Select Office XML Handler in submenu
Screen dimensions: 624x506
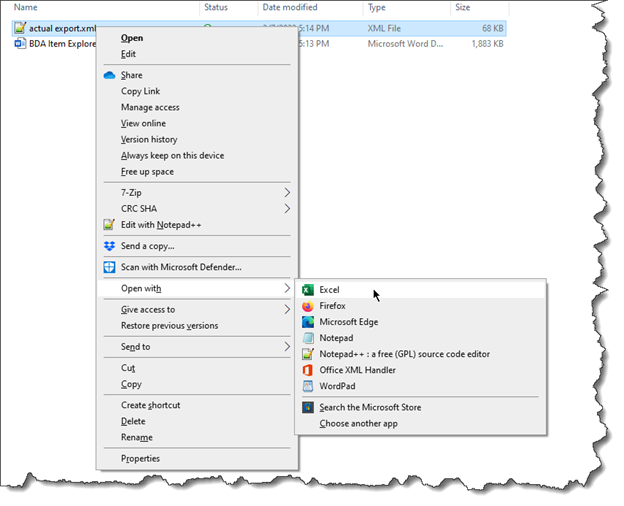point(421,370)
